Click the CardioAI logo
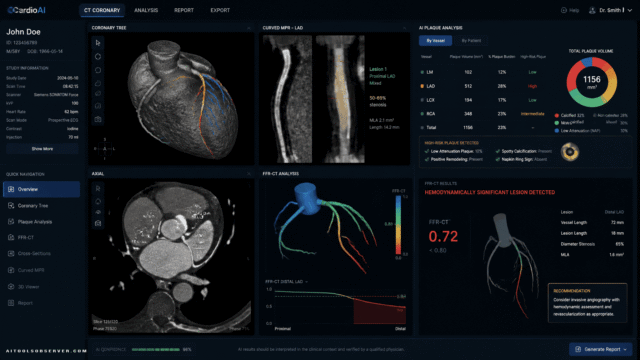This screenshot has width=640, height=360. [27, 10]
